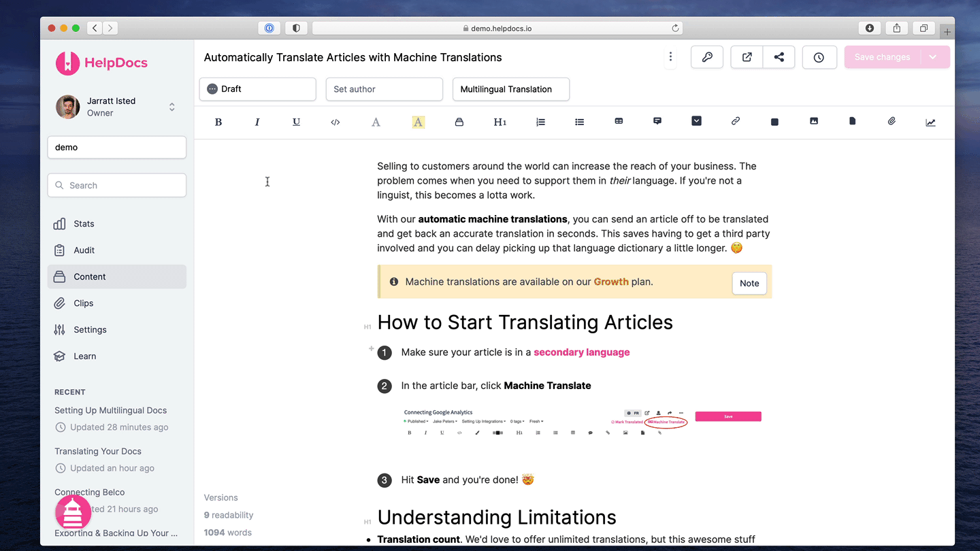Open version history clock icon
Image resolution: width=980 pixels, height=551 pixels.
[x=819, y=57]
